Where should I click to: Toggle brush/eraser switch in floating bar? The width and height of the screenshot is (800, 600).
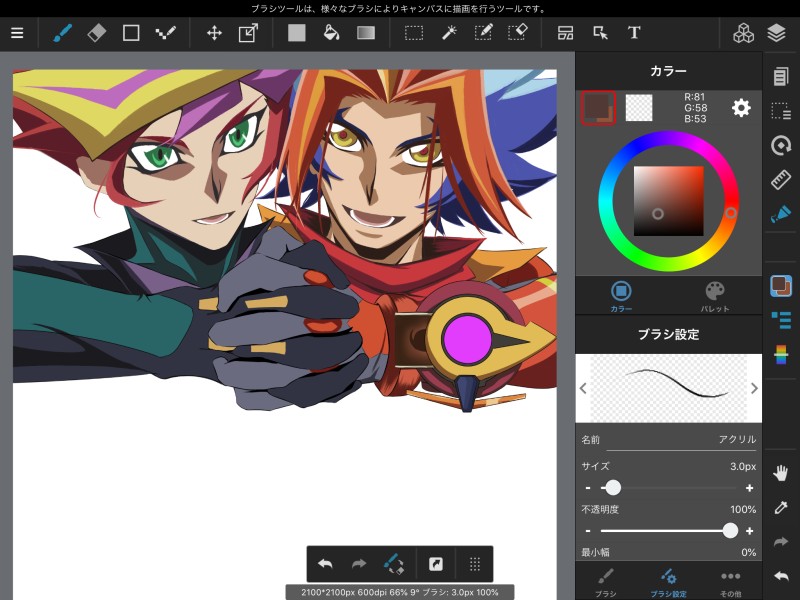point(394,564)
